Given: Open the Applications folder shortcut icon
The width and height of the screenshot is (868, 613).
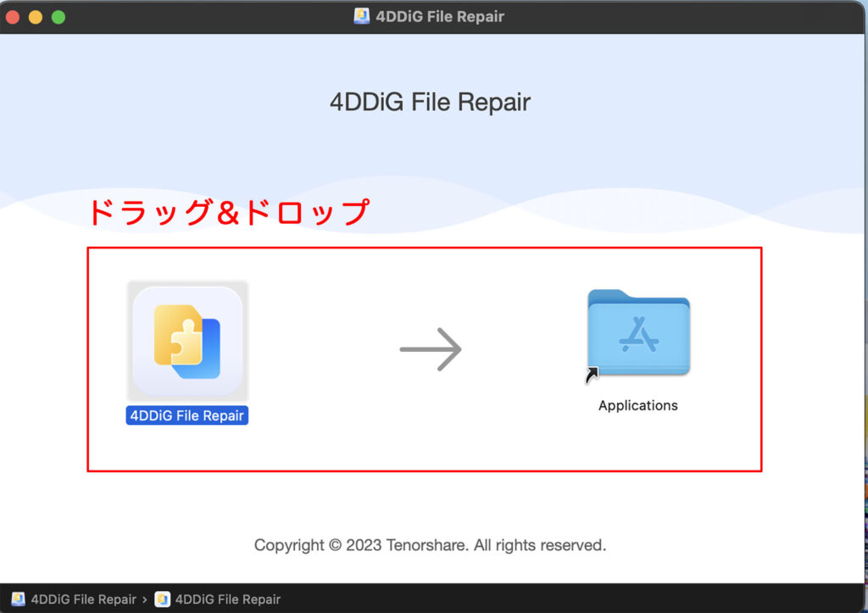Looking at the screenshot, I should [x=638, y=335].
